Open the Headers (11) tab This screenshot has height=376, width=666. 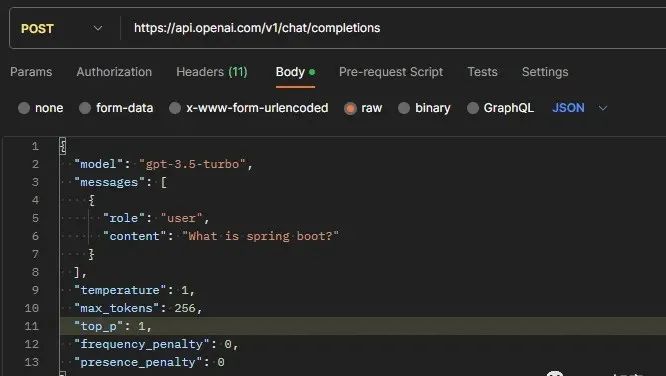[212, 72]
